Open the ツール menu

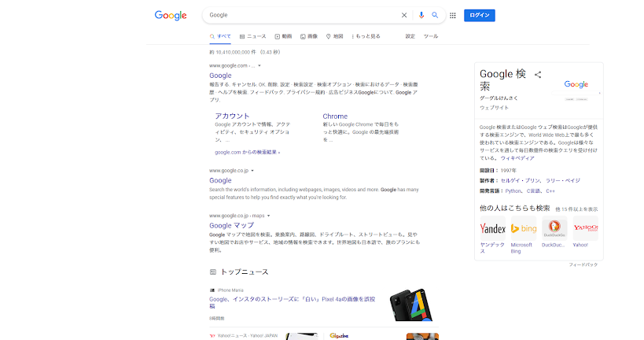tap(430, 36)
